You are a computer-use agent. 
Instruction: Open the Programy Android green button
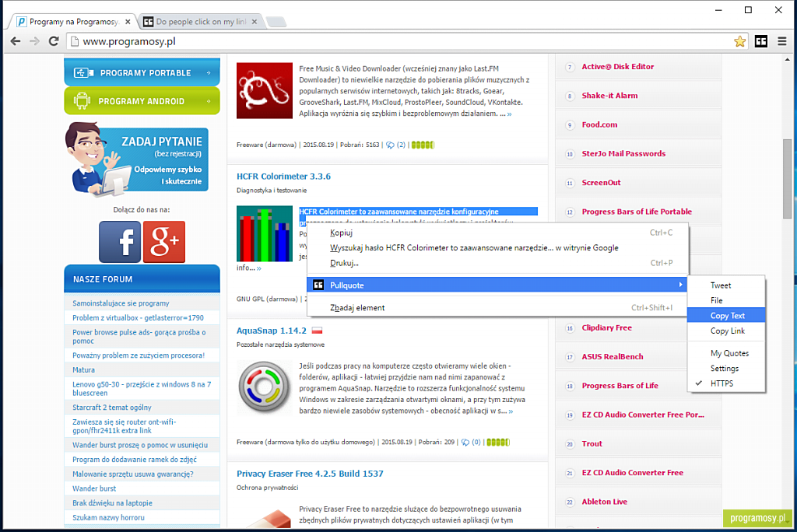point(142,100)
